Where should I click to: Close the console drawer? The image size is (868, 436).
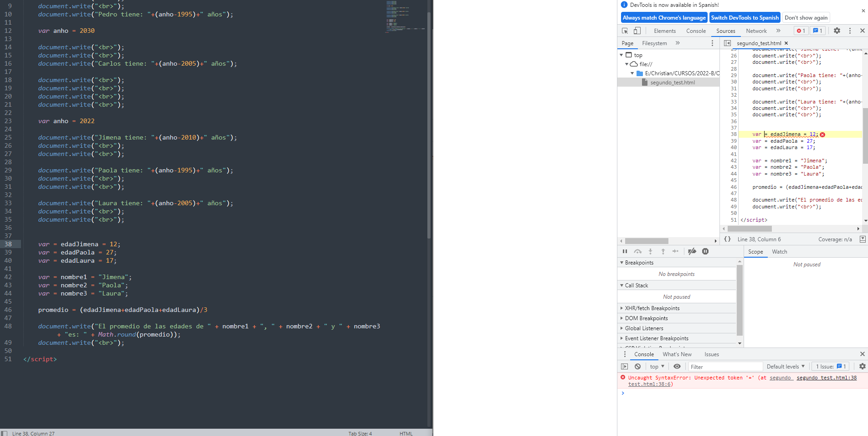click(x=862, y=354)
